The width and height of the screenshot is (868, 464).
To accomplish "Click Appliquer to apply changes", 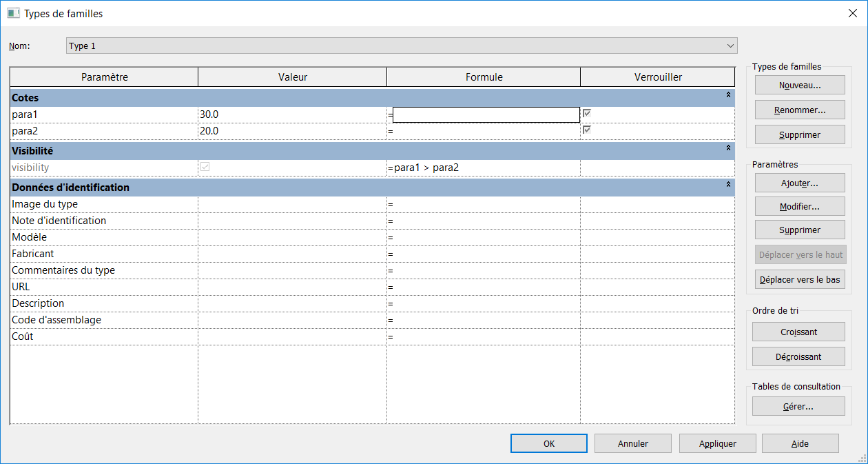I will 717,443.
